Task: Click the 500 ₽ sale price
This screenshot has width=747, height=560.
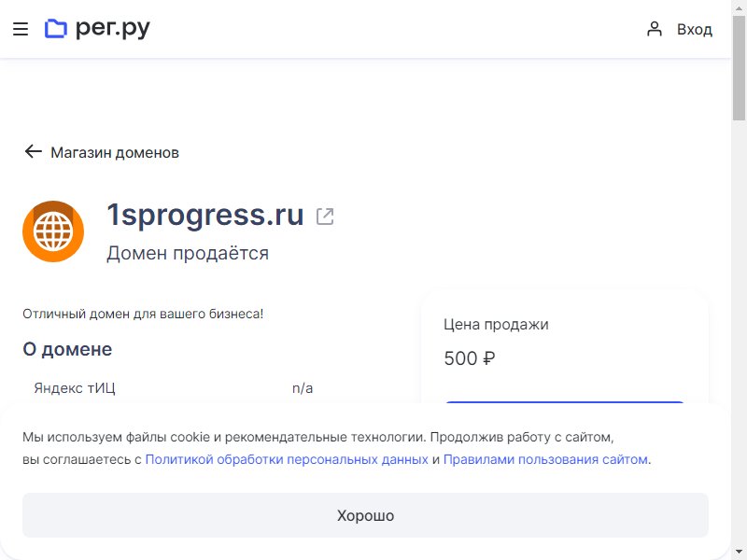Action: point(470,358)
